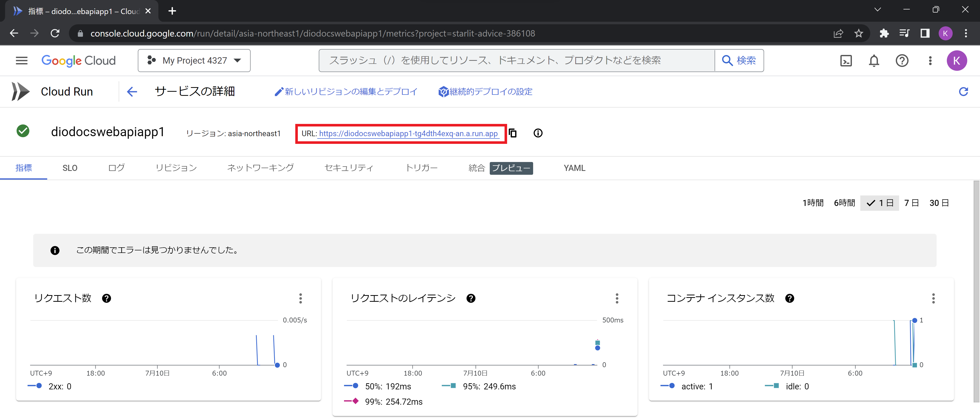Select the 7日 time range
The image size is (980, 418).
tap(911, 203)
